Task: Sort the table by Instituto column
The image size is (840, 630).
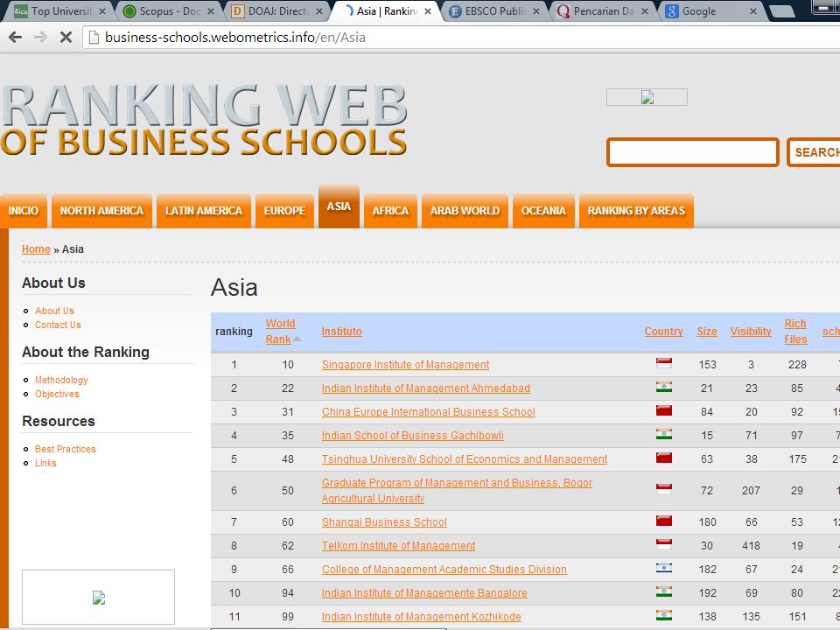Action: click(x=342, y=332)
